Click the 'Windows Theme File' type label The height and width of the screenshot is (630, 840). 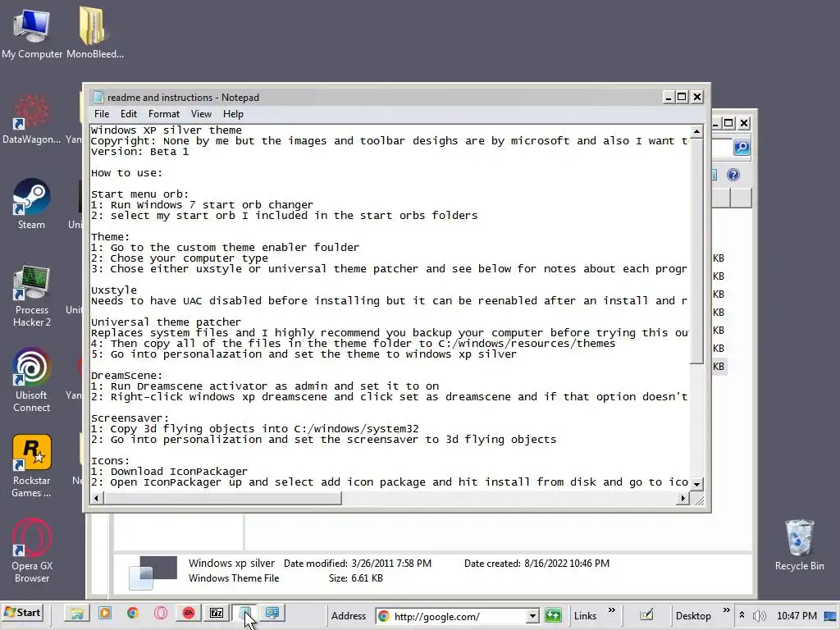[234, 578]
